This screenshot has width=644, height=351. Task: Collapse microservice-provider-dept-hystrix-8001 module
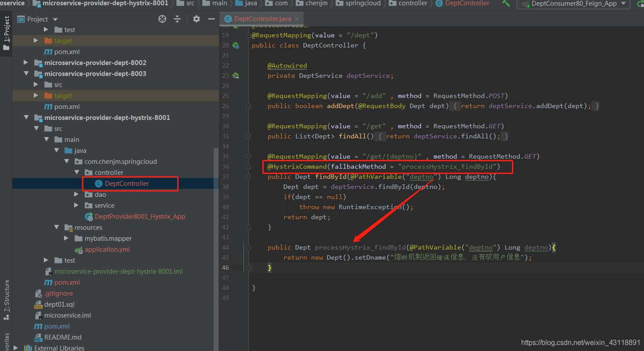point(26,118)
